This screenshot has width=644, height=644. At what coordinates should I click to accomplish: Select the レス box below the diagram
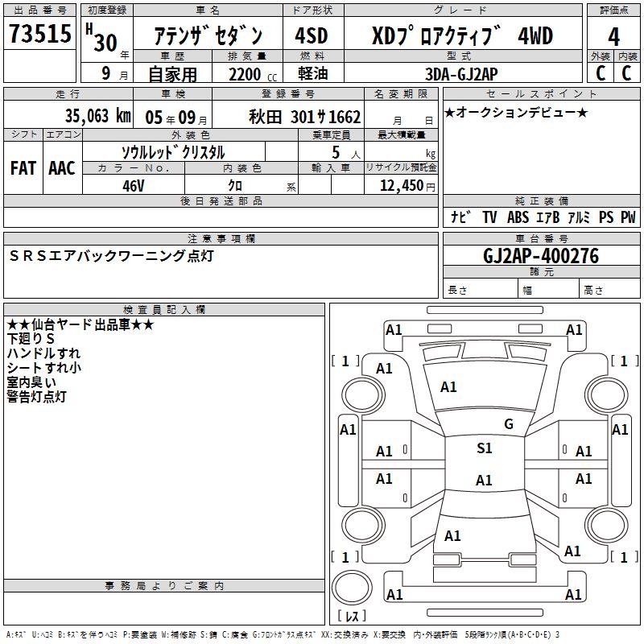click(352, 617)
